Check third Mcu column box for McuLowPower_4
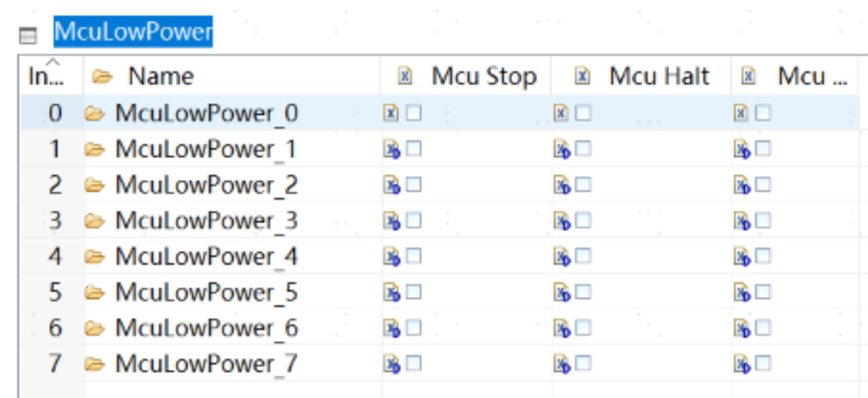Viewport: 868px width, 398px height. (x=763, y=255)
